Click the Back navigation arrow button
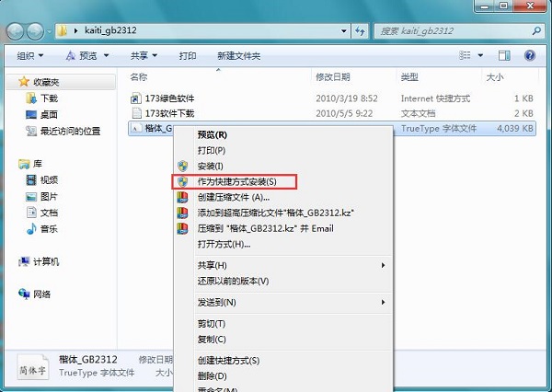The image size is (552, 392). click(x=15, y=31)
